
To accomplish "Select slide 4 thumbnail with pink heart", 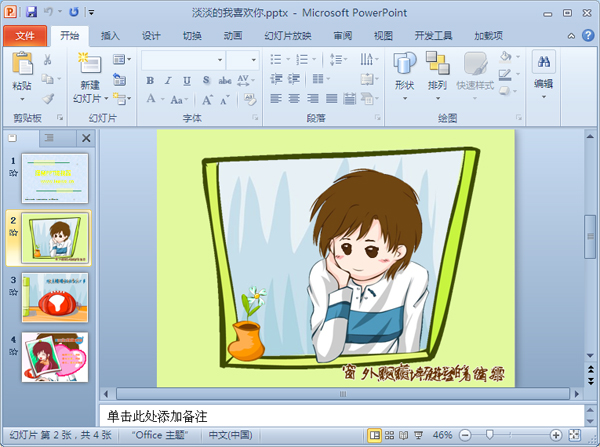I will coord(55,357).
